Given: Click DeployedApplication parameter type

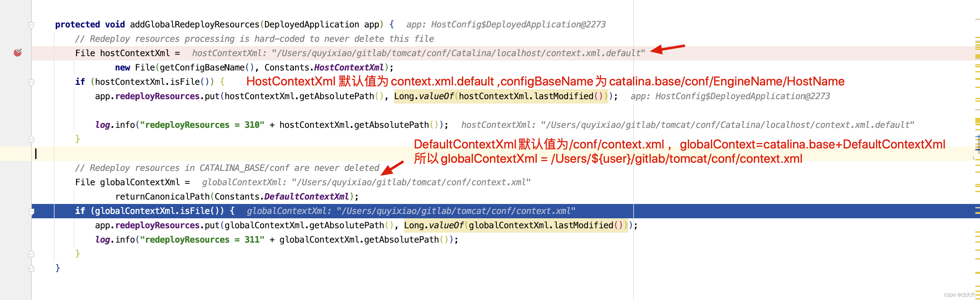Looking at the screenshot, I should [312, 24].
